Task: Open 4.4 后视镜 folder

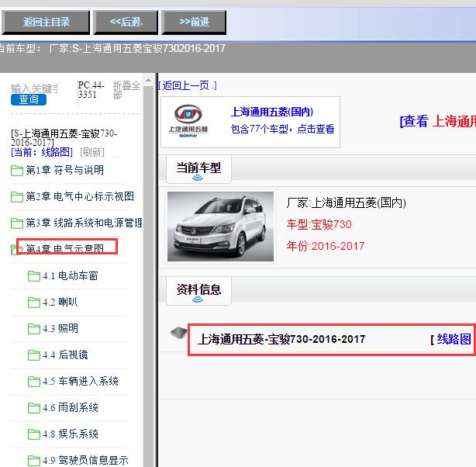Action: pyautogui.click(x=65, y=355)
